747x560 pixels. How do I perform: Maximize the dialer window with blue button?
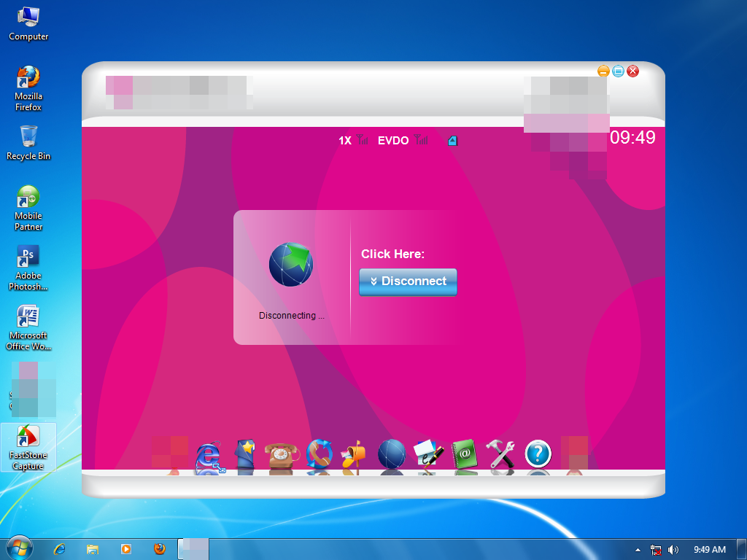[x=618, y=71]
